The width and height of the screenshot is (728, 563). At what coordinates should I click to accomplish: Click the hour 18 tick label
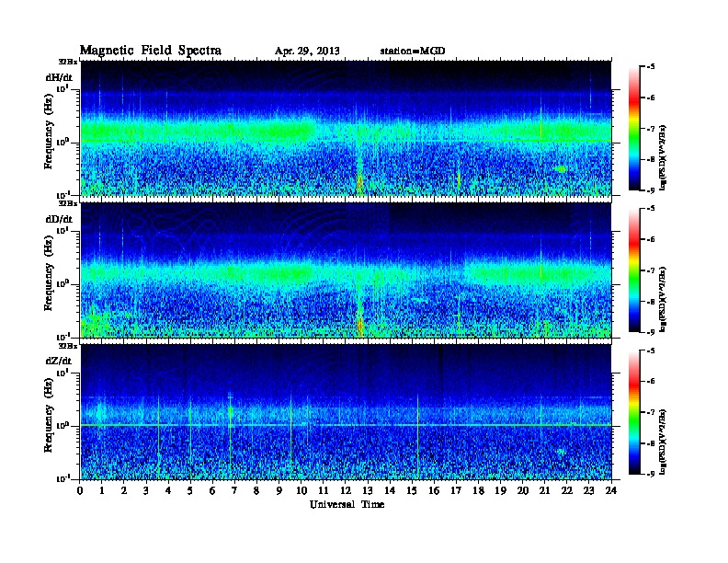[x=478, y=491]
